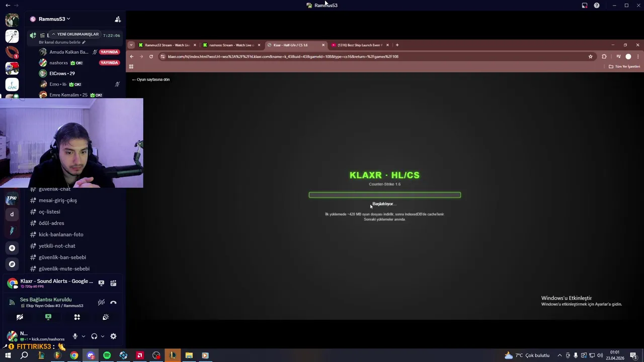644x362 pixels.
Task: Show hidden system tray icons
Action: 559,355
